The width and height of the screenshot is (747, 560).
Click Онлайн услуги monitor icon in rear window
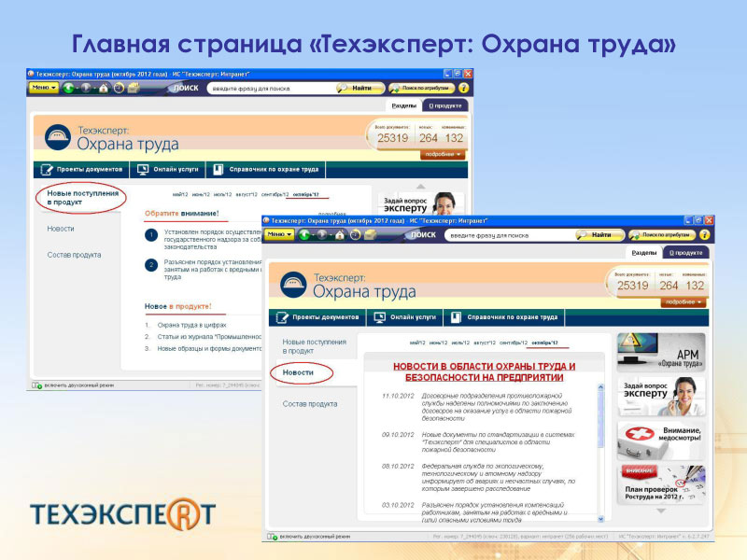pos(143,170)
